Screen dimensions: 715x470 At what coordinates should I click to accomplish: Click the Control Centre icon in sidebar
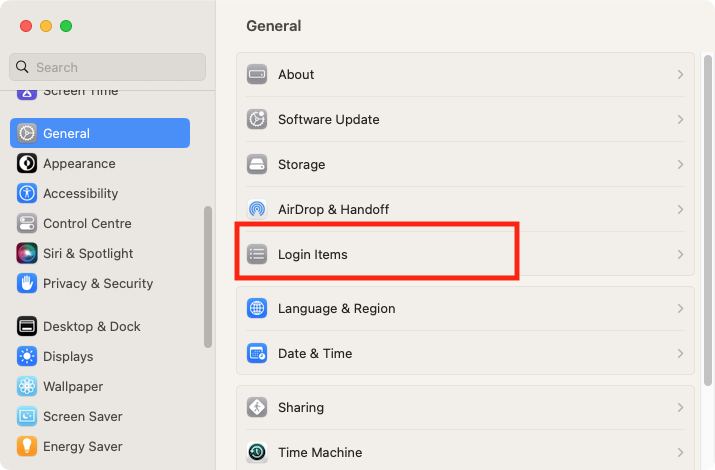click(27, 223)
